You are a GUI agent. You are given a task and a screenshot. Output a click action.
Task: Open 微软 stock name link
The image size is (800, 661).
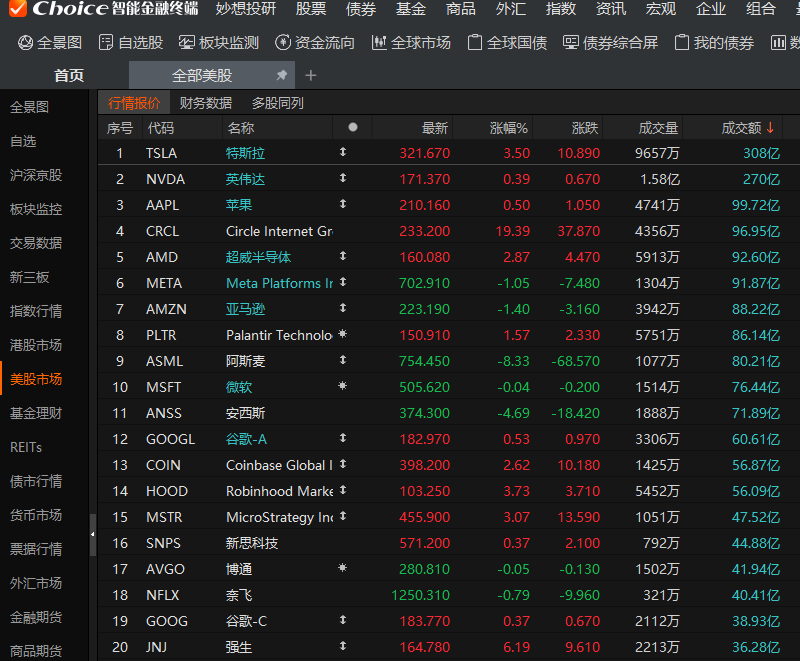(x=239, y=387)
